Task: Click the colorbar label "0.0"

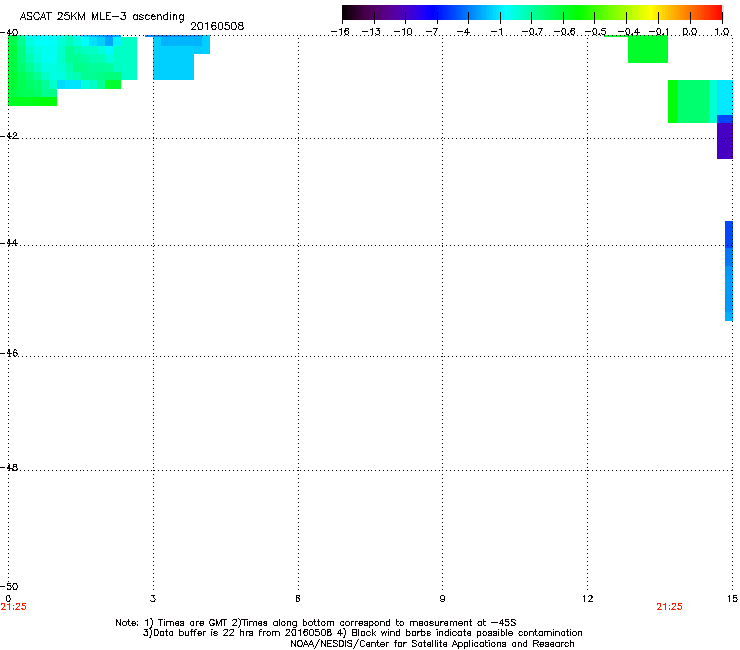Action: [x=690, y=32]
